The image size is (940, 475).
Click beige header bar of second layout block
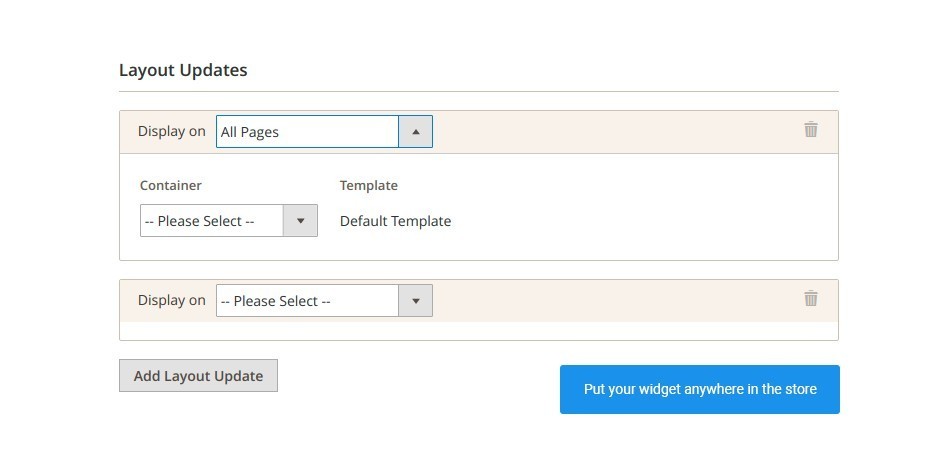617,300
